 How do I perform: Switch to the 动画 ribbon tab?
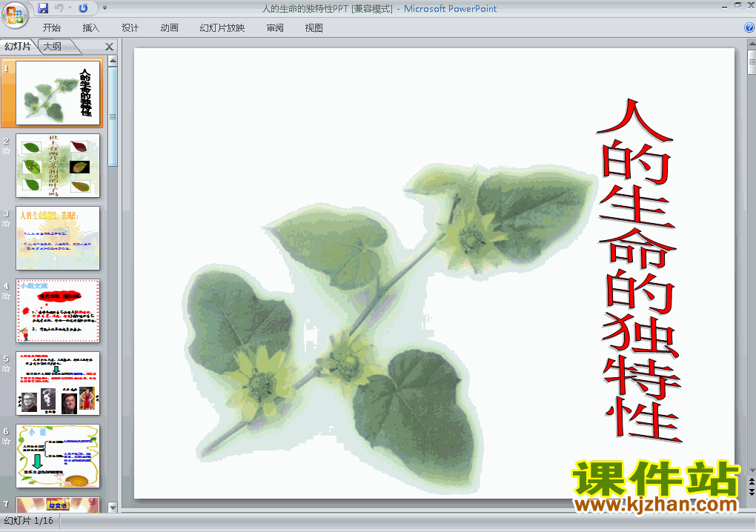(169, 28)
